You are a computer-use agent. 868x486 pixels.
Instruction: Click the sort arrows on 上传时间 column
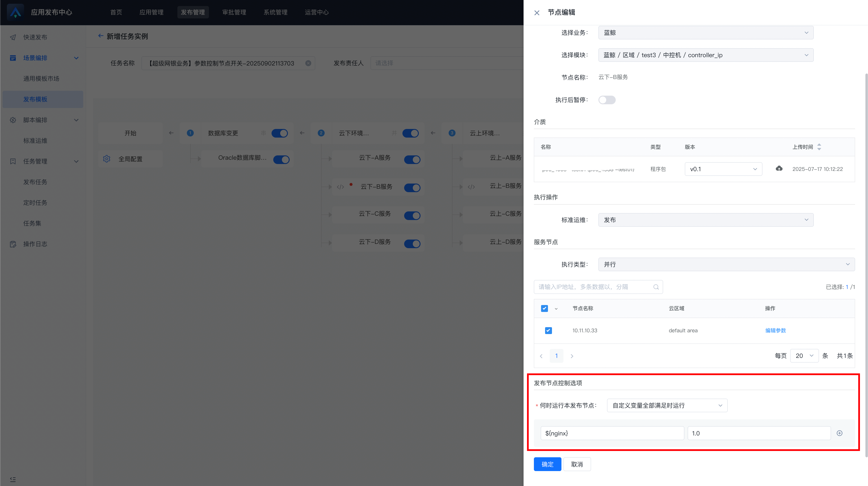click(x=819, y=147)
